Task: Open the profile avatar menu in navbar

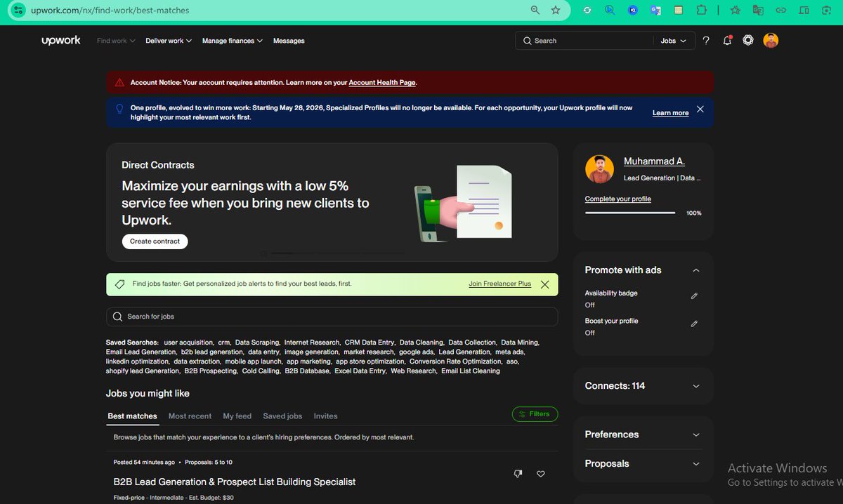Action: (x=771, y=41)
